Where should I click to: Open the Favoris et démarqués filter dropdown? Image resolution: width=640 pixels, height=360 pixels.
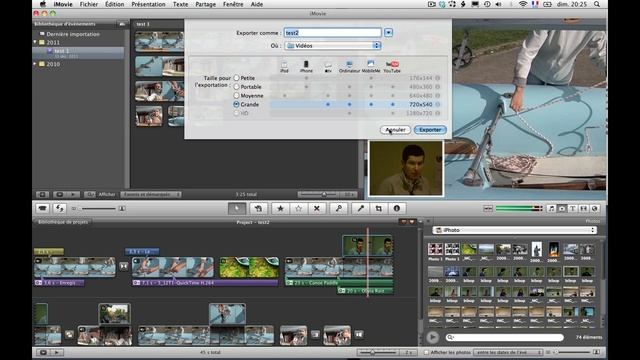[151, 194]
